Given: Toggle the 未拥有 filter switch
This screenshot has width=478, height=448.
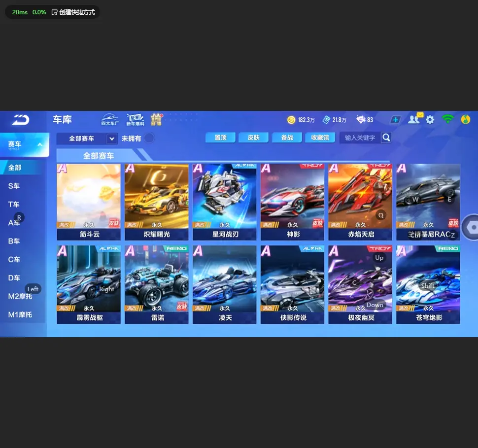Looking at the screenshot, I should (149, 138).
